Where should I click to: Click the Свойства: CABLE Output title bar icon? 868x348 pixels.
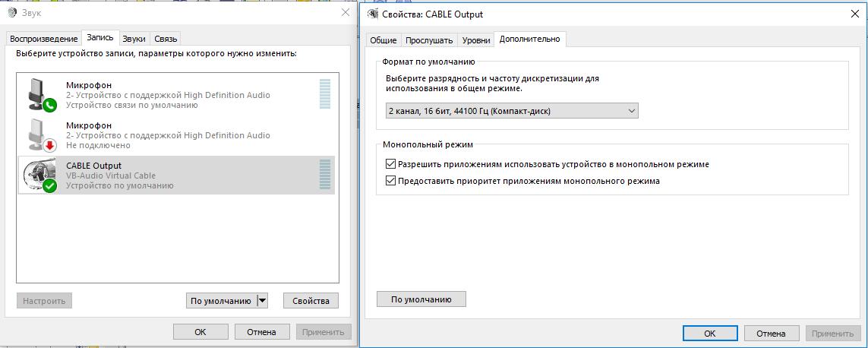point(373,14)
